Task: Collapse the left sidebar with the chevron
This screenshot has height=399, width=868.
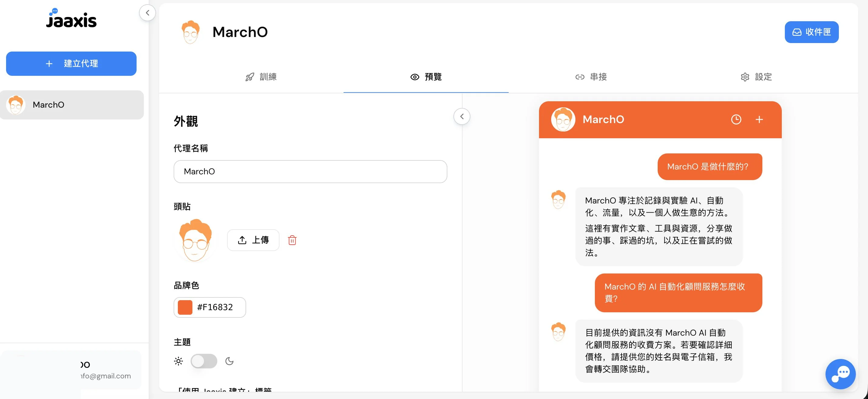Action: (x=147, y=13)
